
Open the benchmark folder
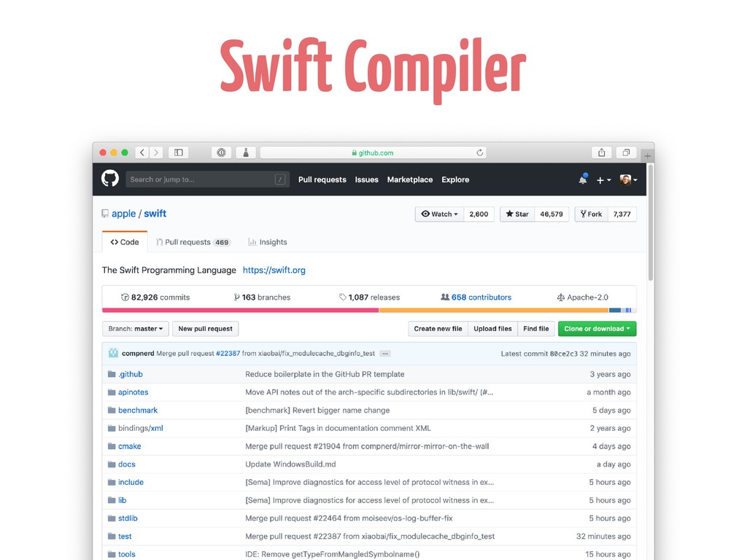[x=138, y=410]
